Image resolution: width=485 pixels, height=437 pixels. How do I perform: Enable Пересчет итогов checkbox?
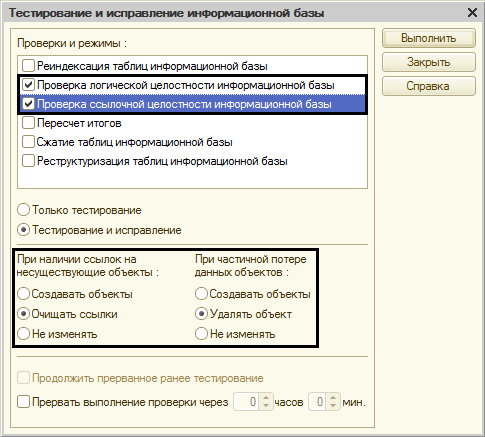point(28,123)
